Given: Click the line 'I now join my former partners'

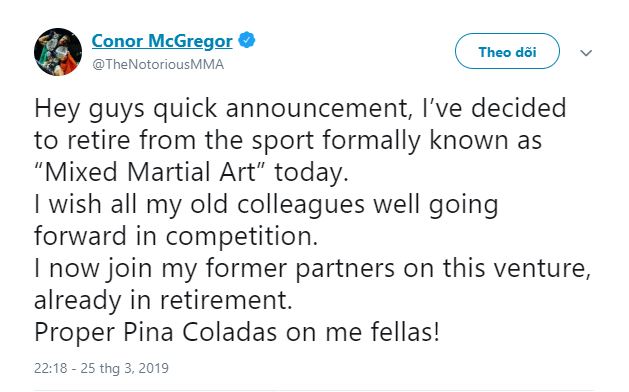Looking at the screenshot, I should pos(312,268).
